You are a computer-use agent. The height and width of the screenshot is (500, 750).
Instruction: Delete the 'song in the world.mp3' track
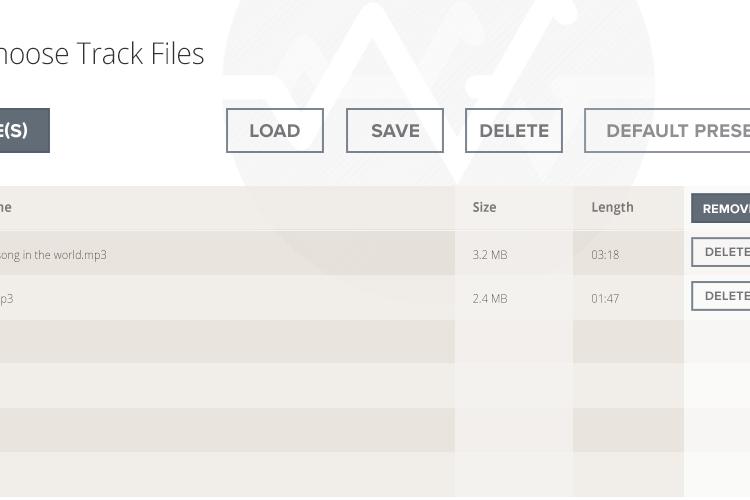[720, 252]
